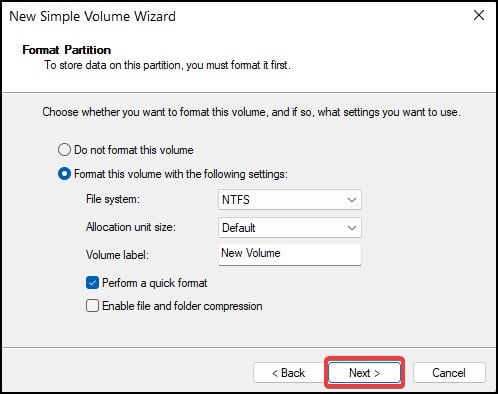
Task: Click the chevron arrow beside Default
Action: pos(352,228)
